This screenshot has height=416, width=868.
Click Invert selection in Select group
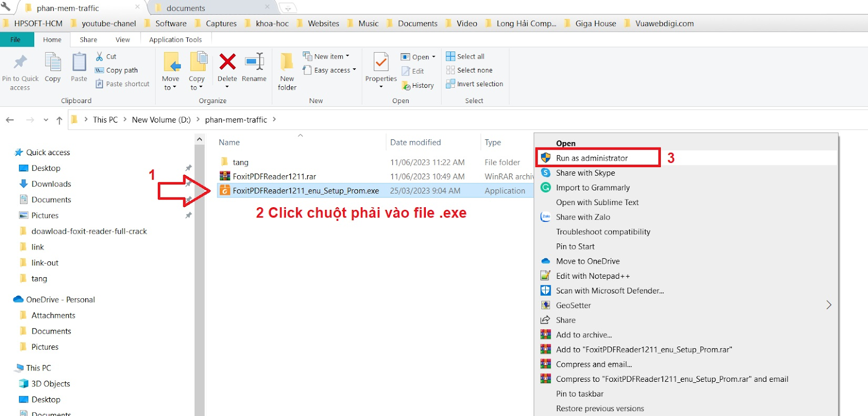[x=475, y=84]
